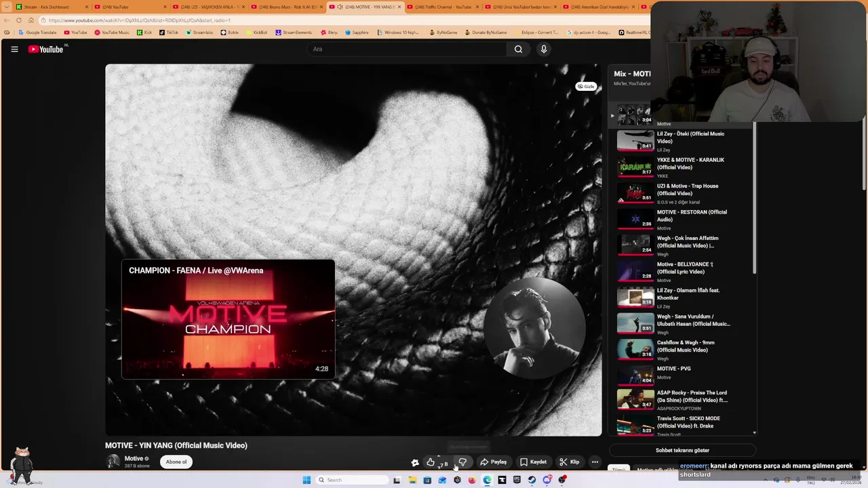Reload the page in browser
868x488 pixels.
(18, 20)
